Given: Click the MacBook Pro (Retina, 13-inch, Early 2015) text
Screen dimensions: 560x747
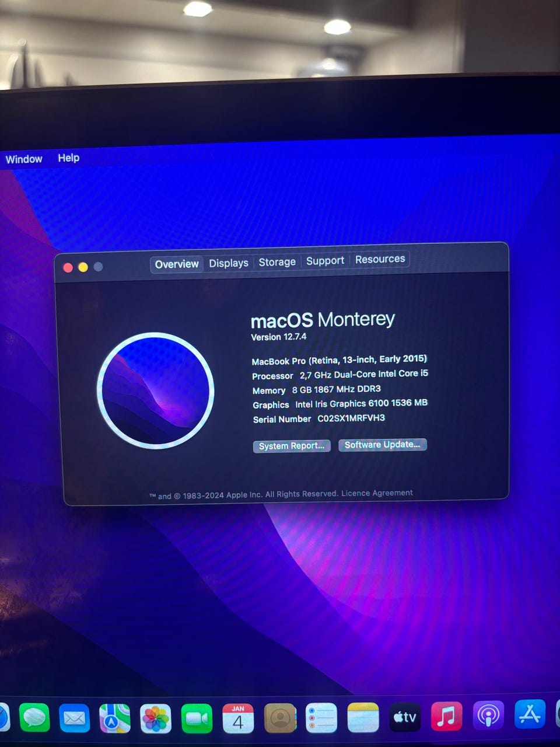Looking at the screenshot, I should click(x=339, y=360).
